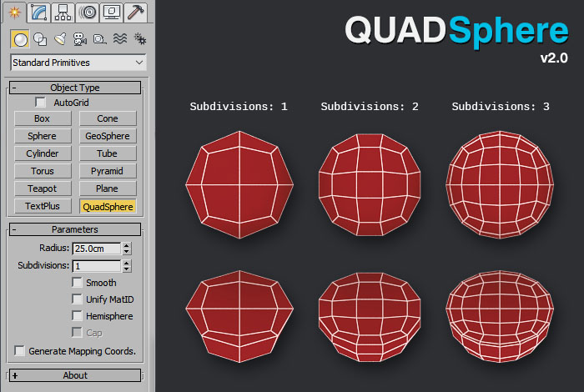The image size is (584, 392).
Task: Select the Helpers tape measure icon
Action: [100, 38]
